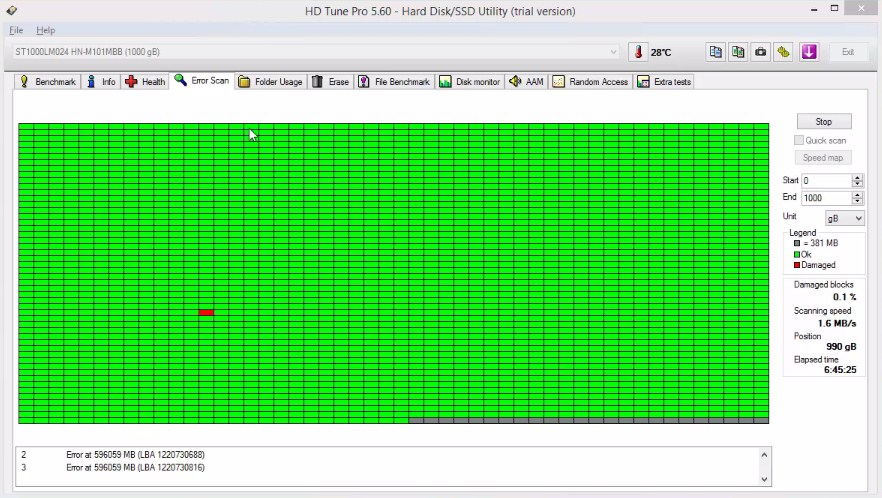The height and width of the screenshot is (498, 882).
Task: Click the red Damaged legend swatch
Action: [x=797, y=265]
